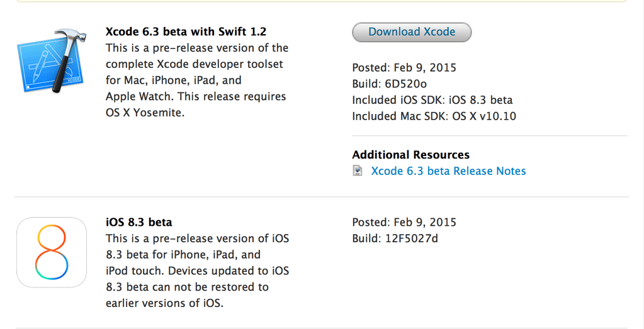Click the "Included Mac SDK: OS X v10.10" line
Viewport: 644px width, 329px height.
[434, 116]
